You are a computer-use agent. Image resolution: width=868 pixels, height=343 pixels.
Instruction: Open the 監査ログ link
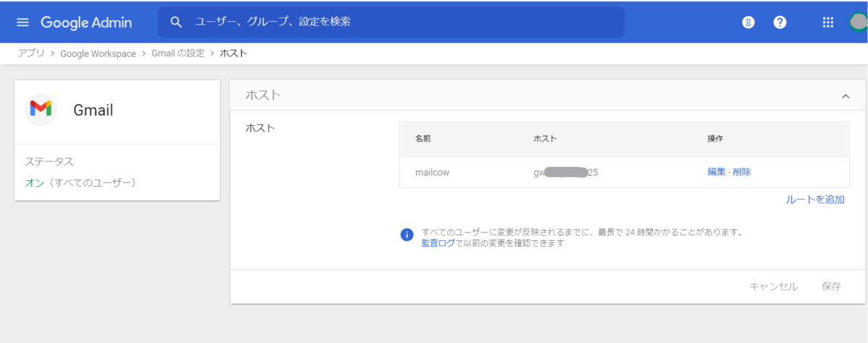click(x=438, y=243)
